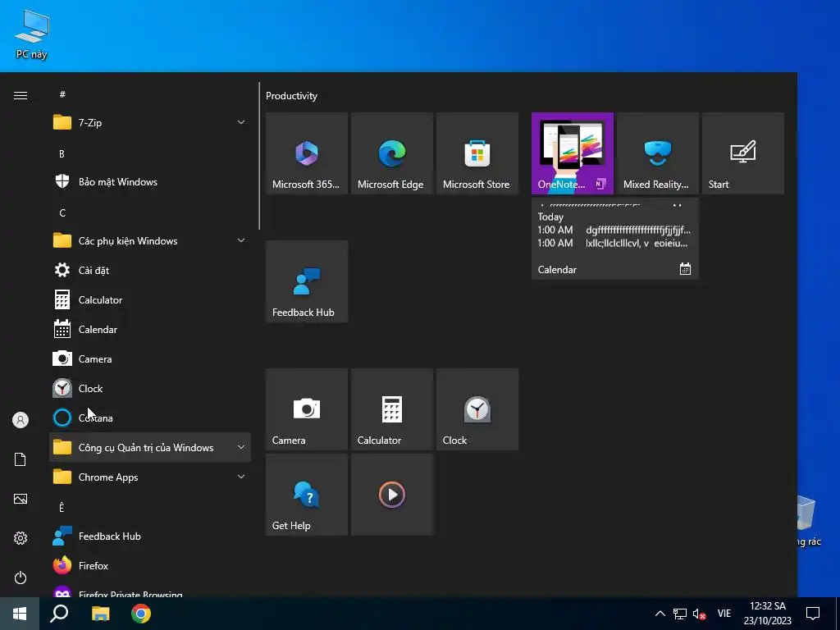Image resolution: width=840 pixels, height=630 pixels.
Task: Open the Start whiteboard tile
Action: click(742, 153)
